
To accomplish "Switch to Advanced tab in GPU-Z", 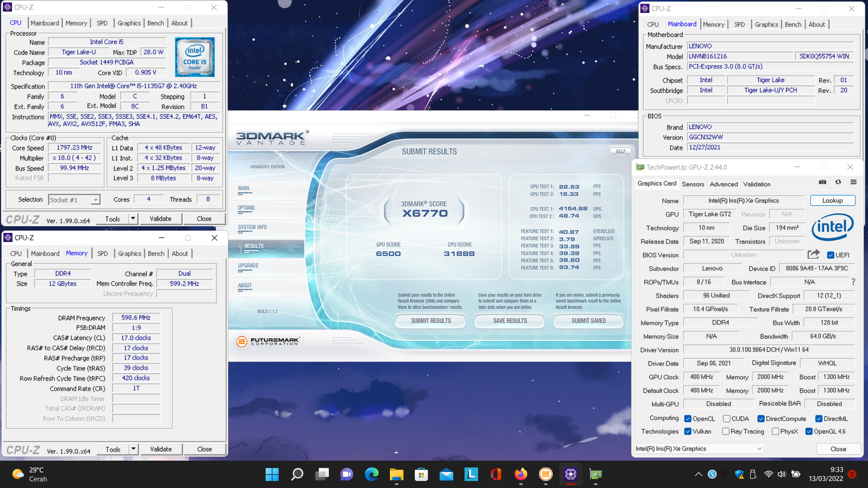I will click(x=723, y=184).
